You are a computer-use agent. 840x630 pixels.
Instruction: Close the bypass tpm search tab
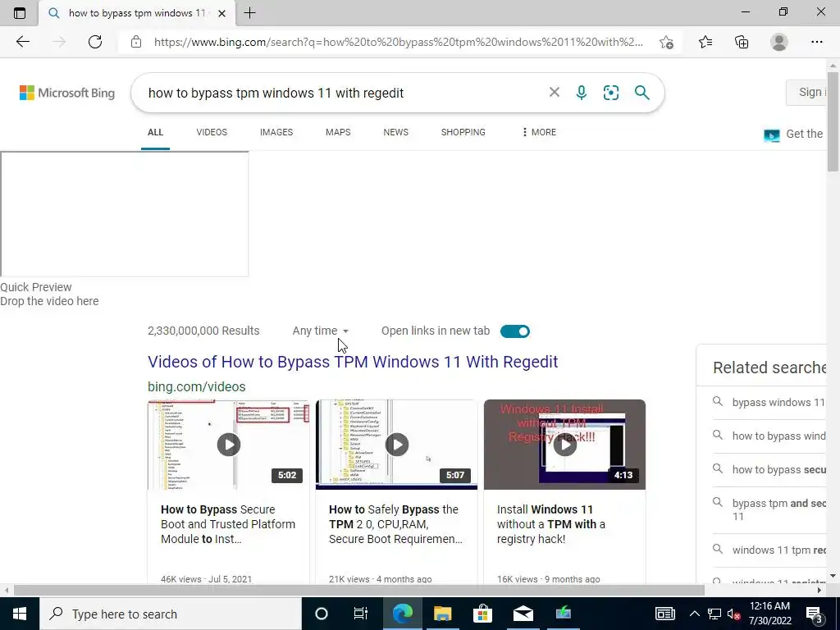click(x=221, y=13)
